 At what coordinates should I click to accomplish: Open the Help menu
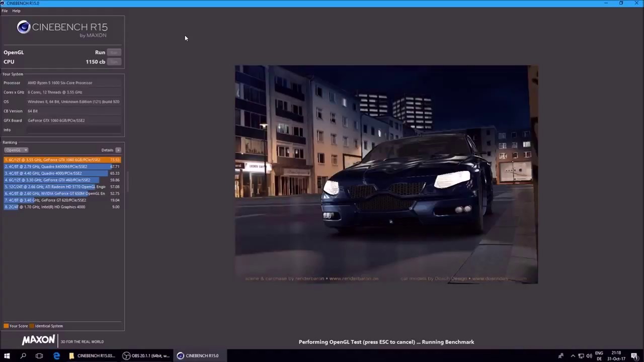coord(16,11)
